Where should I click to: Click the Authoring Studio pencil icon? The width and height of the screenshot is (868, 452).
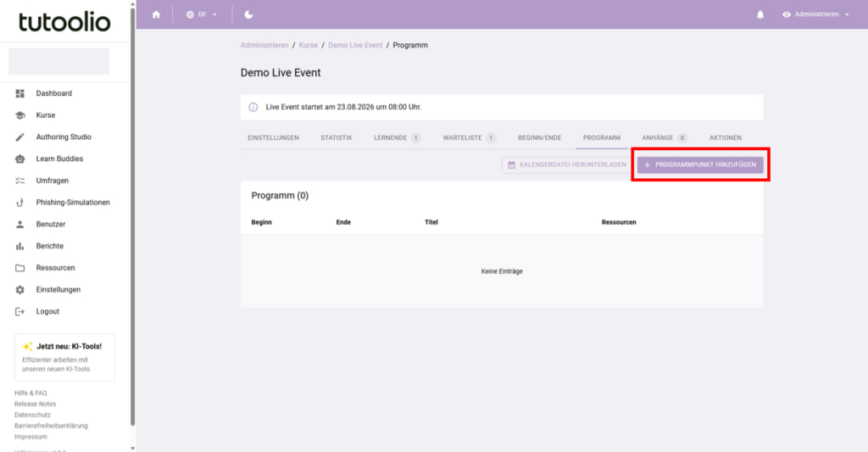coord(20,137)
